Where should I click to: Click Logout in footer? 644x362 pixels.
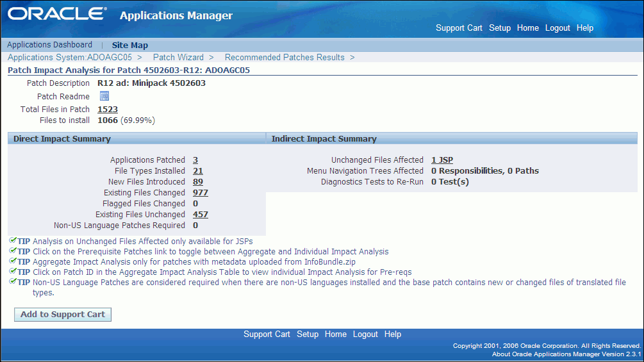(365, 334)
